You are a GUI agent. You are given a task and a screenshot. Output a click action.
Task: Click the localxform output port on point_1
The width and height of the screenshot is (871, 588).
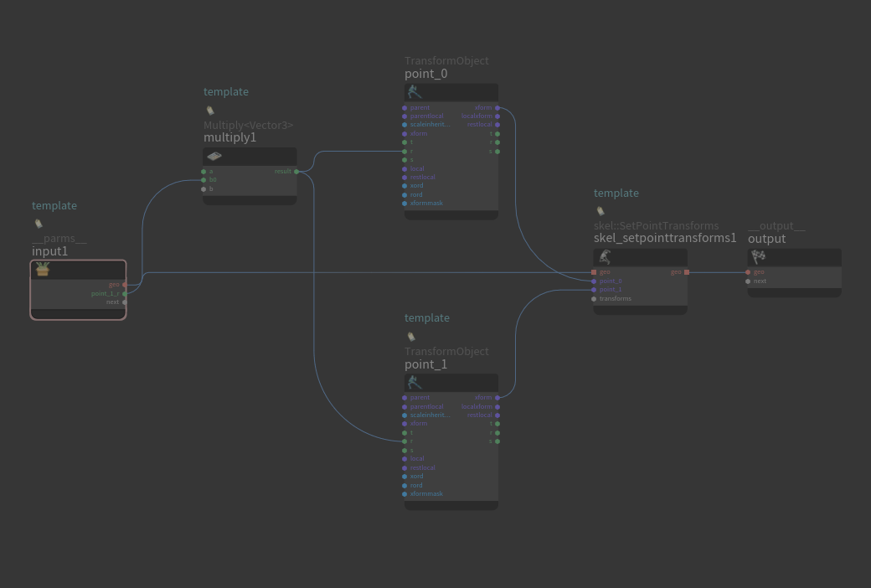(497, 407)
